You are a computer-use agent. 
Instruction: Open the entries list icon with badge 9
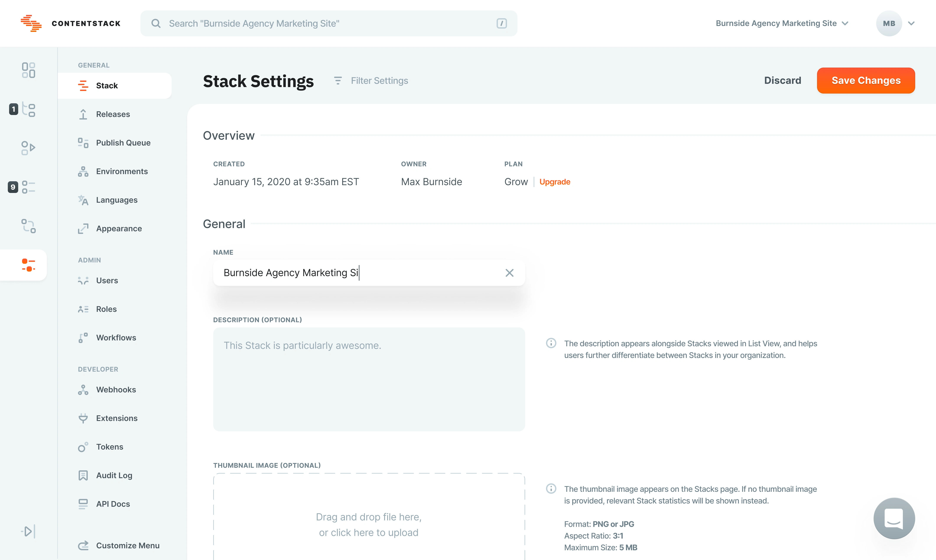click(x=28, y=187)
